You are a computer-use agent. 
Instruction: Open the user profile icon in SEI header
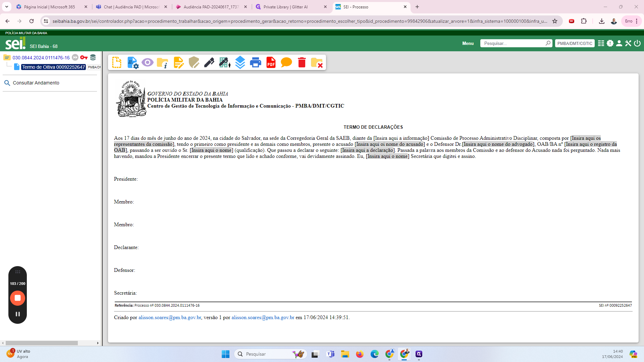click(x=619, y=43)
